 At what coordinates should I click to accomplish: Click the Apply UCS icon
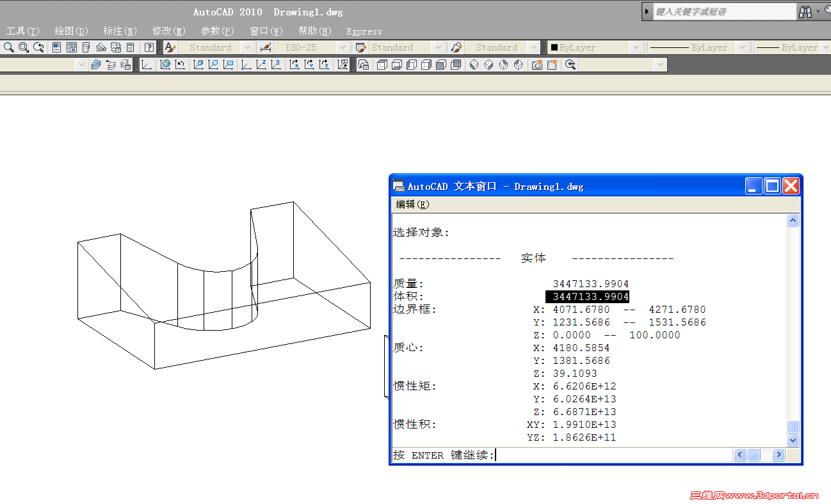pyautogui.click(x=343, y=65)
